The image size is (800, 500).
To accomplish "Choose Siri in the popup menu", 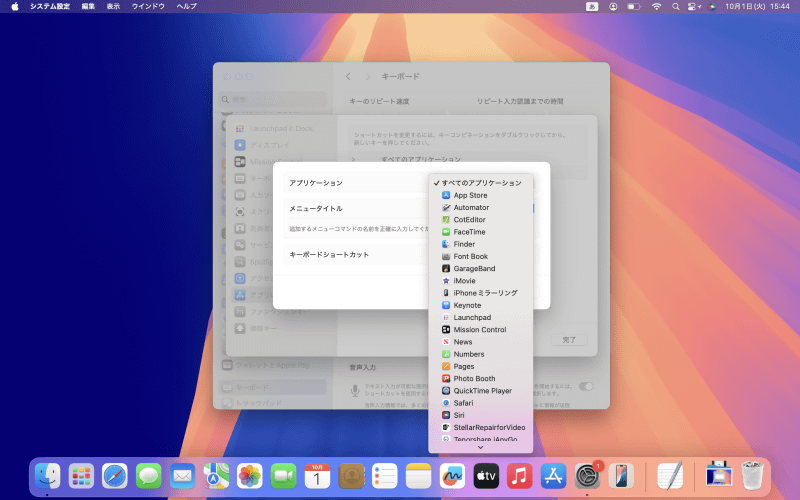I will (481, 415).
